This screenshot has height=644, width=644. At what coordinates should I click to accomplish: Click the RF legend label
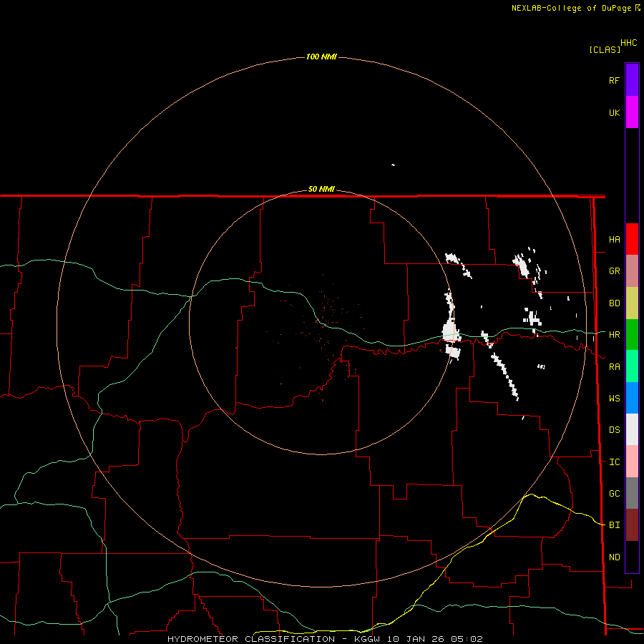click(x=615, y=80)
